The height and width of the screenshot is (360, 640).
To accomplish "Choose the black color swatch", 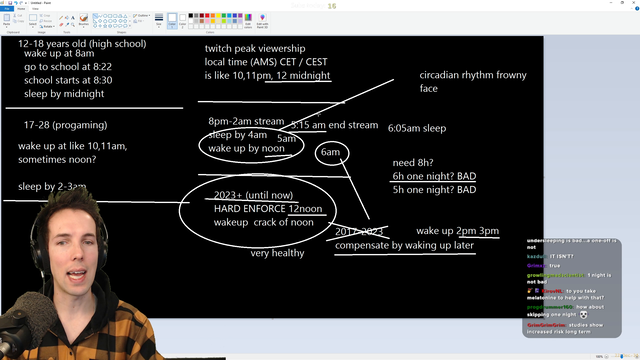I will click(x=191, y=16).
